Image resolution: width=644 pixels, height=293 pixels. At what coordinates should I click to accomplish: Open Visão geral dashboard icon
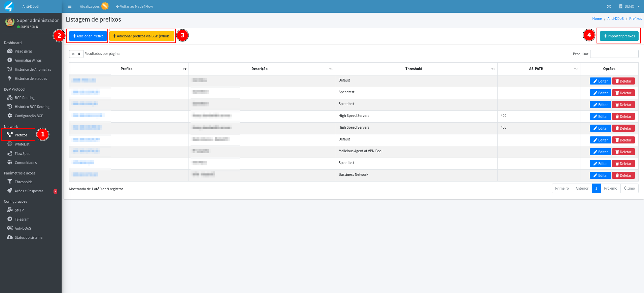[10, 51]
